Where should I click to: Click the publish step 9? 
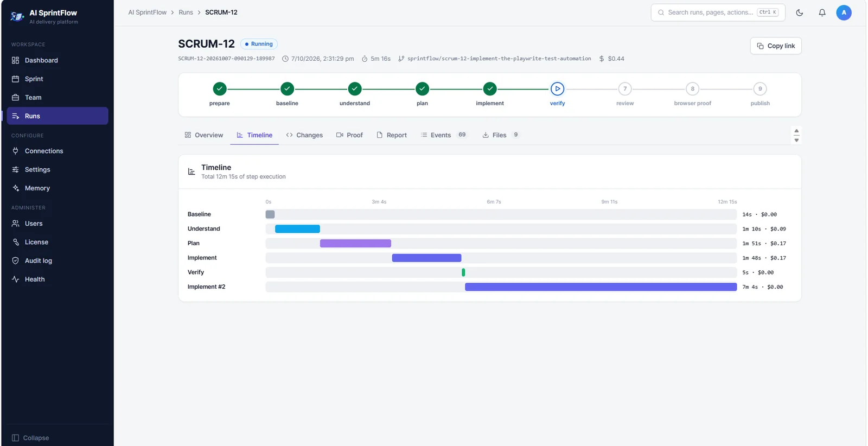[760, 89]
